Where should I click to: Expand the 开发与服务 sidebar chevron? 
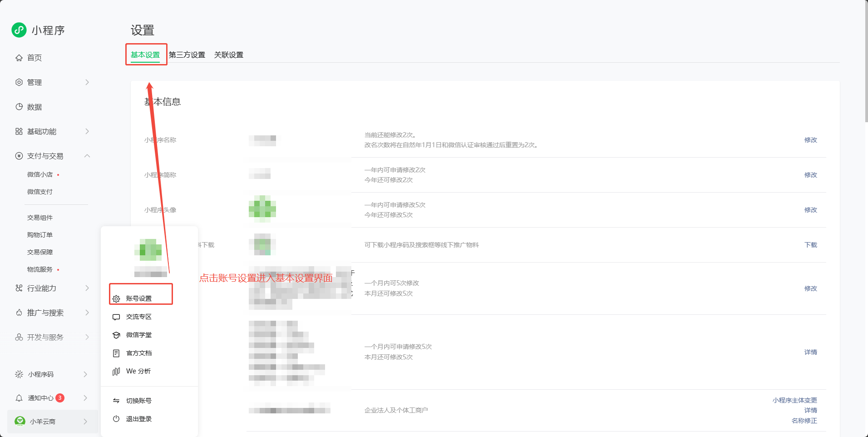[x=87, y=337]
